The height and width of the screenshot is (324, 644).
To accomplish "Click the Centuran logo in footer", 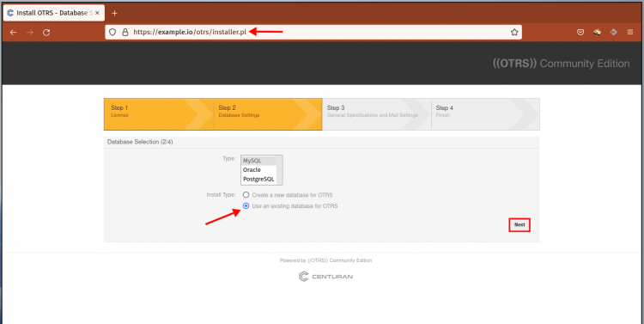I will [325, 277].
